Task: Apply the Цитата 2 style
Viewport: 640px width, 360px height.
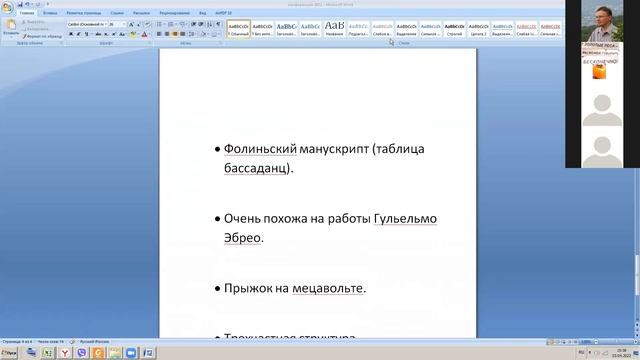Action: 478,29
